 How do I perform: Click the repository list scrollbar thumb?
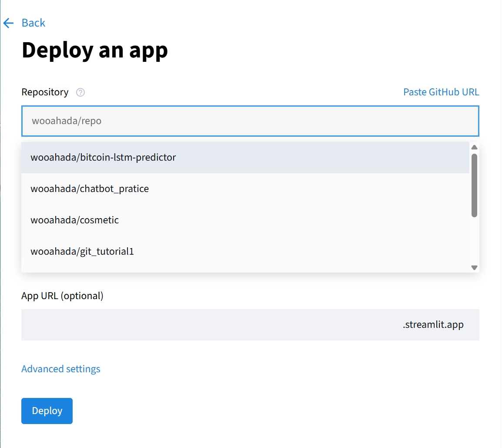pyautogui.click(x=475, y=185)
